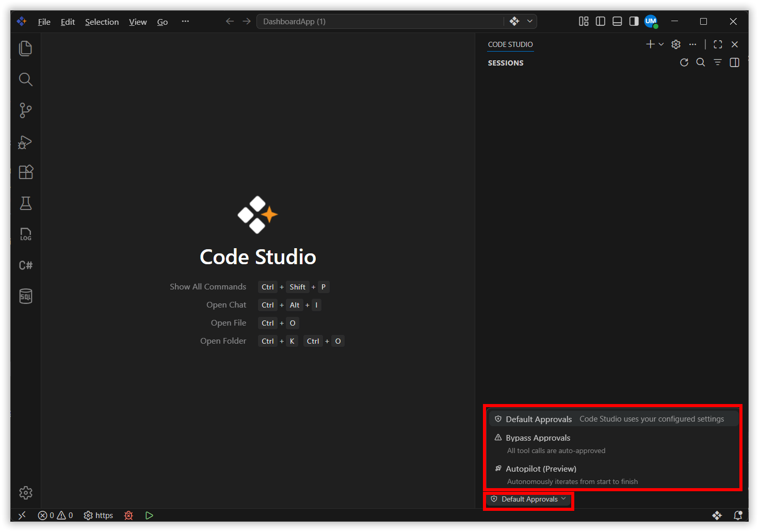Image resolution: width=759 pixels, height=532 pixels.
Task: Click the Open File shortcut label
Action: pos(229,323)
